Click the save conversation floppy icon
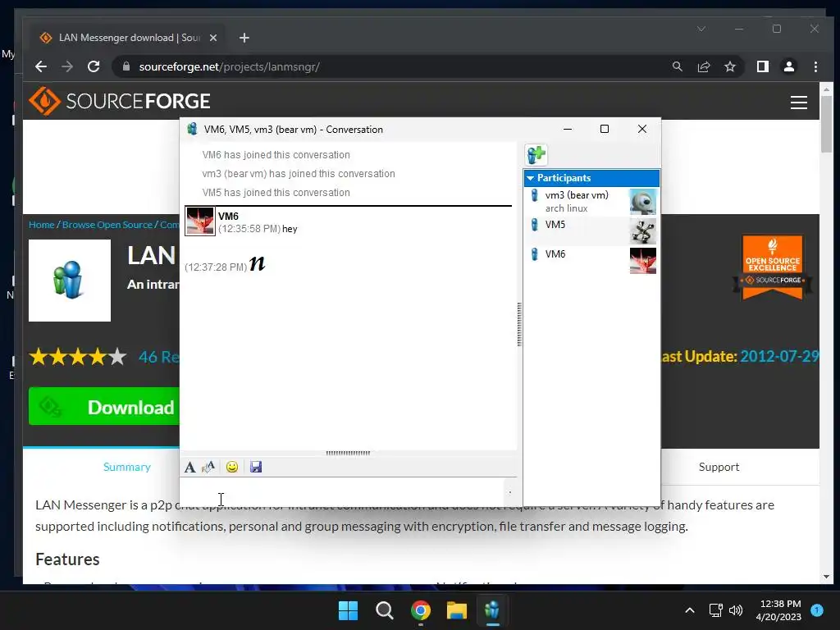 coord(256,467)
